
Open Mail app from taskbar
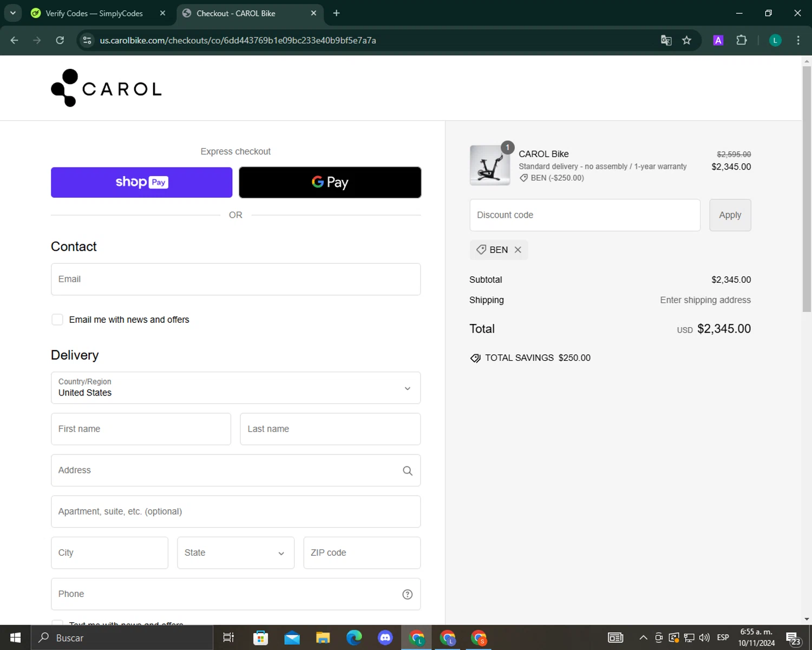pyautogui.click(x=292, y=638)
